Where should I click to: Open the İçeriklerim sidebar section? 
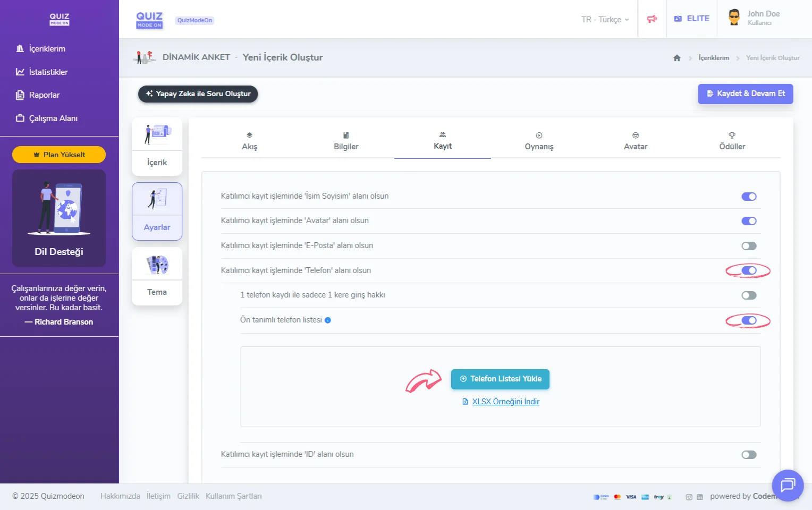[47, 48]
